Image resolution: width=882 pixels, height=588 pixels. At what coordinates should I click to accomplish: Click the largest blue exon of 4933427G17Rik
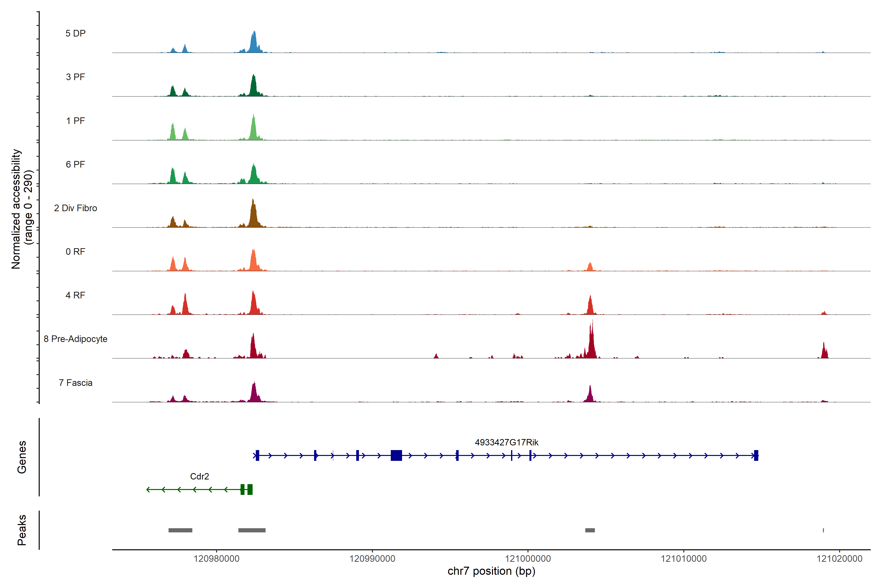point(396,455)
